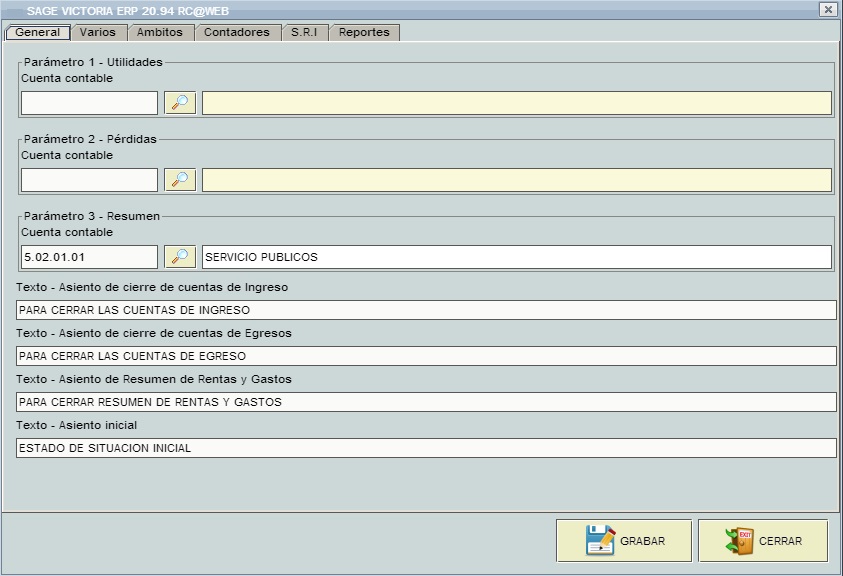Screen dimensions: 843x576
Task: Focus Pérdidas account code field
Action: (x=89, y=180)
